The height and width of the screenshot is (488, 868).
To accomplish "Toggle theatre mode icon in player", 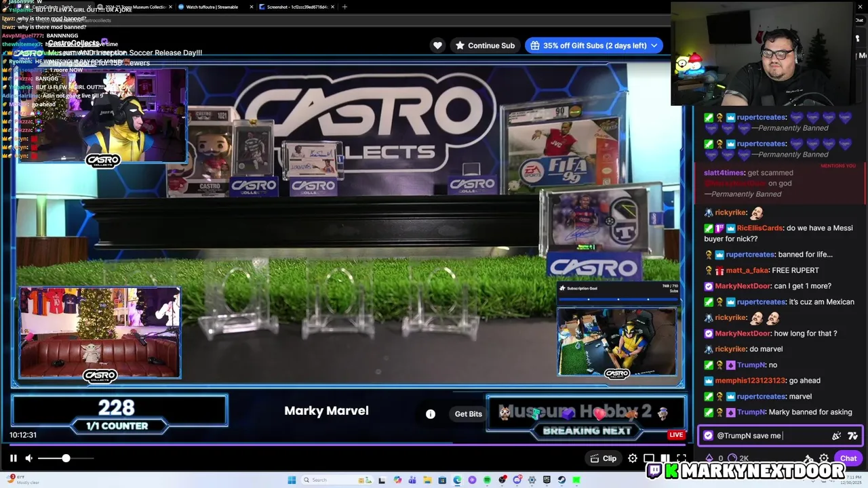I will 665,458.
